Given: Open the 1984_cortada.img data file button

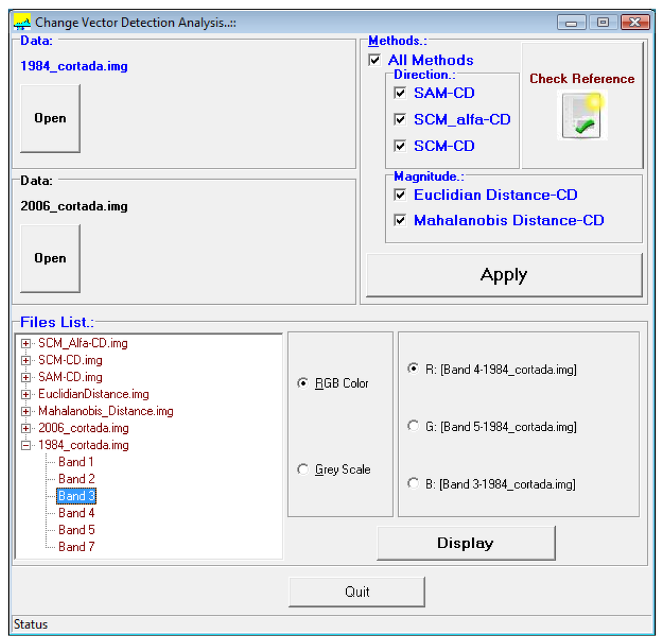Looking at the screenshot, I should coord(51,118).
